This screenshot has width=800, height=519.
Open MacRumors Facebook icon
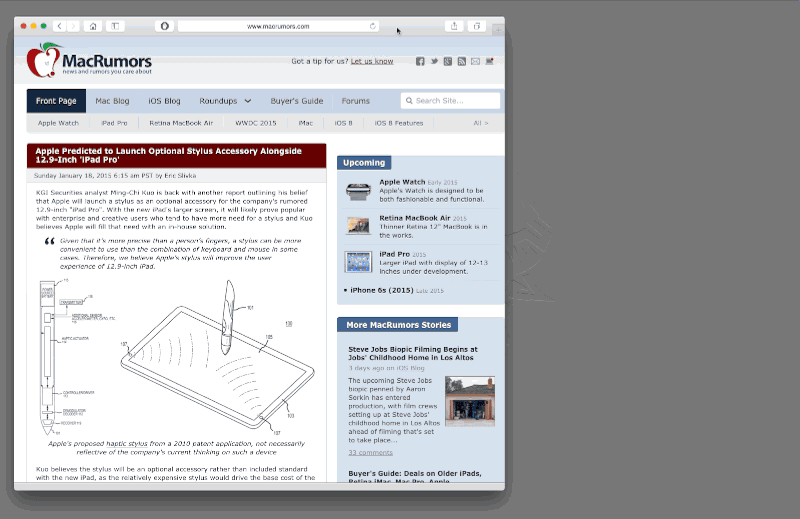[x=420, y=61]
